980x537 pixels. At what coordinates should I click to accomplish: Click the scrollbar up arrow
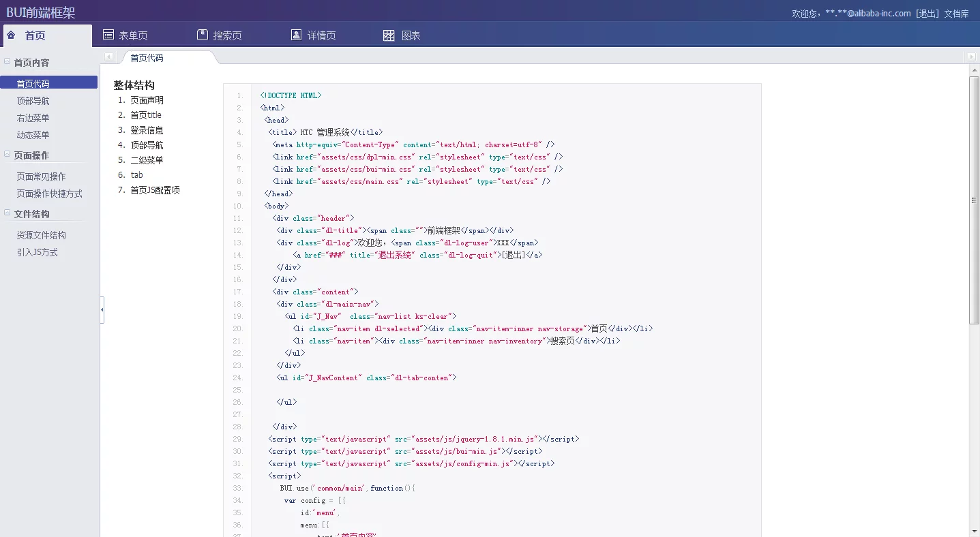[x=975, y=70]
